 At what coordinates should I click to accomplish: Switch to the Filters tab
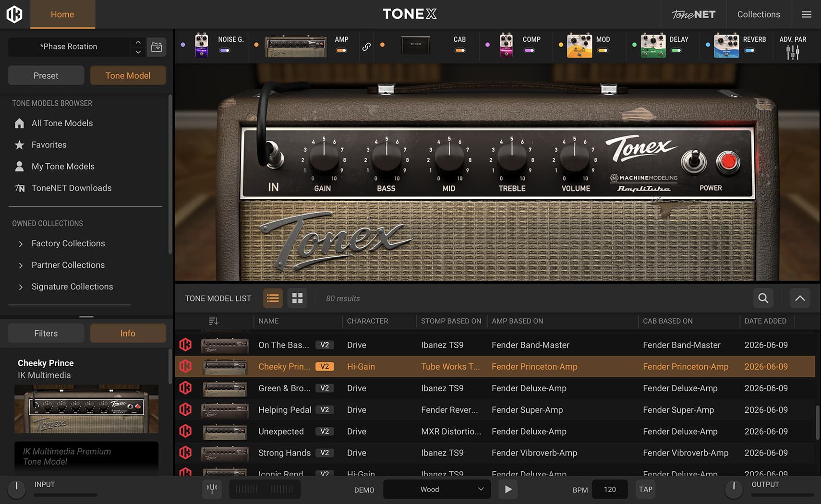click(46, 333)
